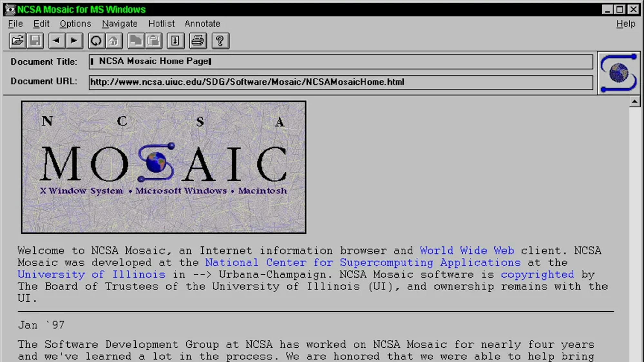Open the Hotlist menu
The width and height of the screenshot is (644, 362).
(161, 23)
